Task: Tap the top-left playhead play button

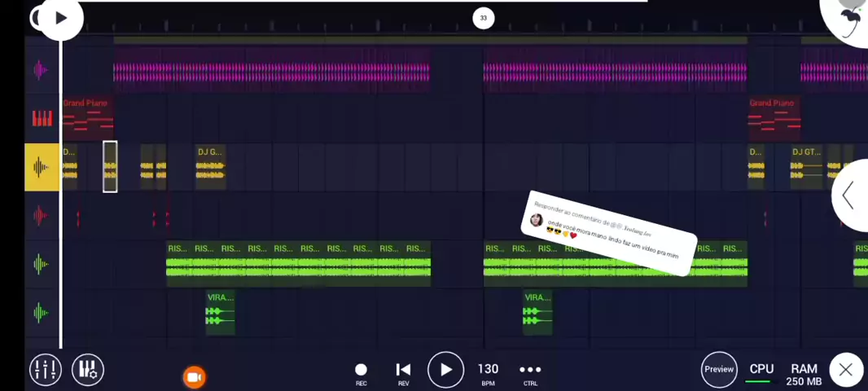Action: point(61,18)
